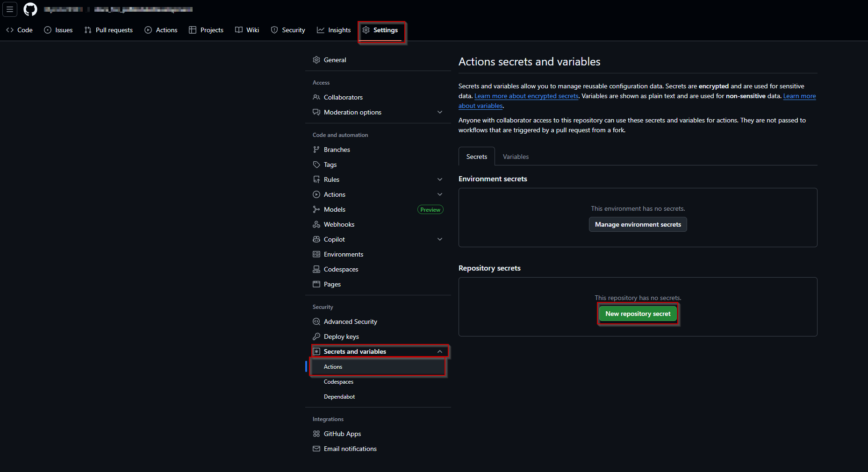Switch to the Secrets tab

point(476,156)
